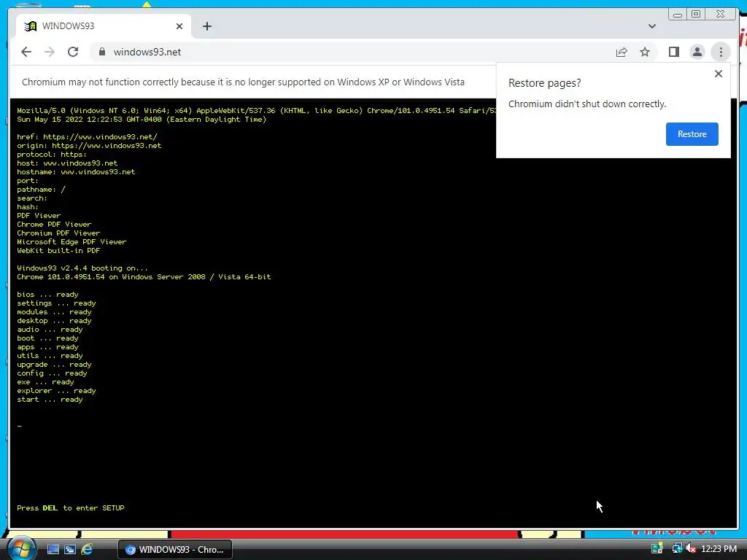Open the Windows Start menu
This screenshot has height=560, width=747.
[21, 549]
